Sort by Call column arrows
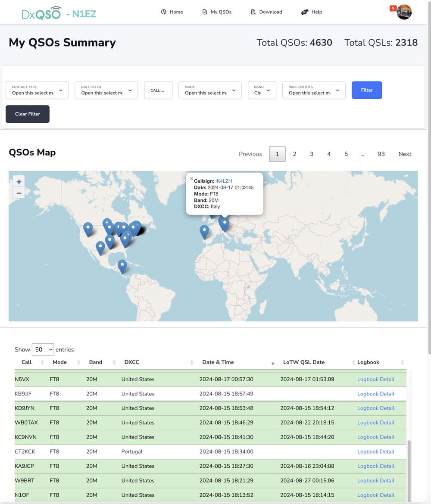431x504 pixels. [42, 362]
